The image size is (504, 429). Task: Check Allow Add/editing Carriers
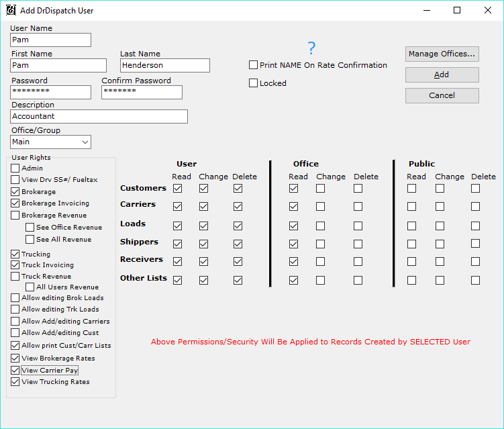[15, 322]
